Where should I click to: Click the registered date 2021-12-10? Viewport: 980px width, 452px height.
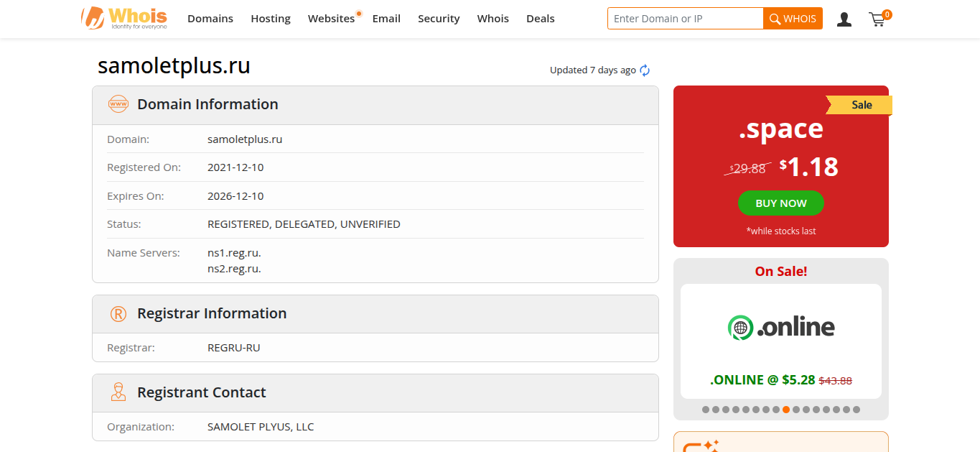point(235,167)
